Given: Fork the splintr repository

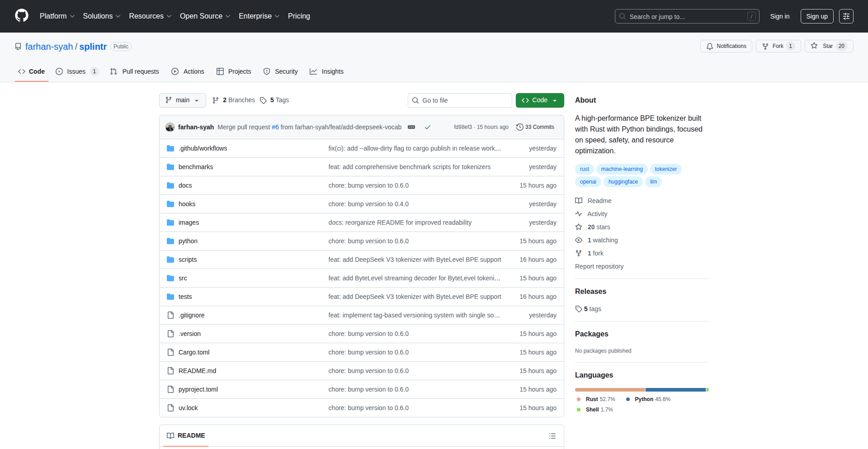Looking at the screenshot, I should pos(778,46).
